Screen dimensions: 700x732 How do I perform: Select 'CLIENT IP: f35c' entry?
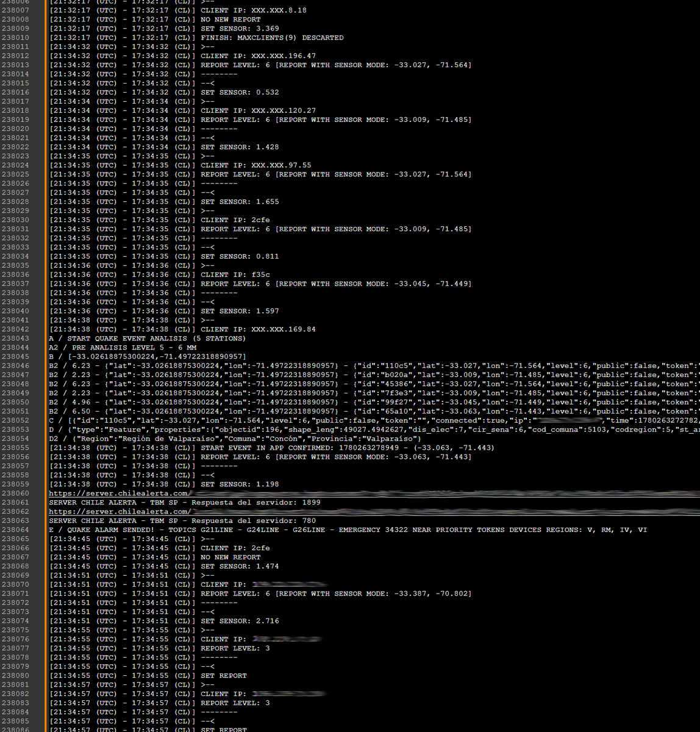235,274
